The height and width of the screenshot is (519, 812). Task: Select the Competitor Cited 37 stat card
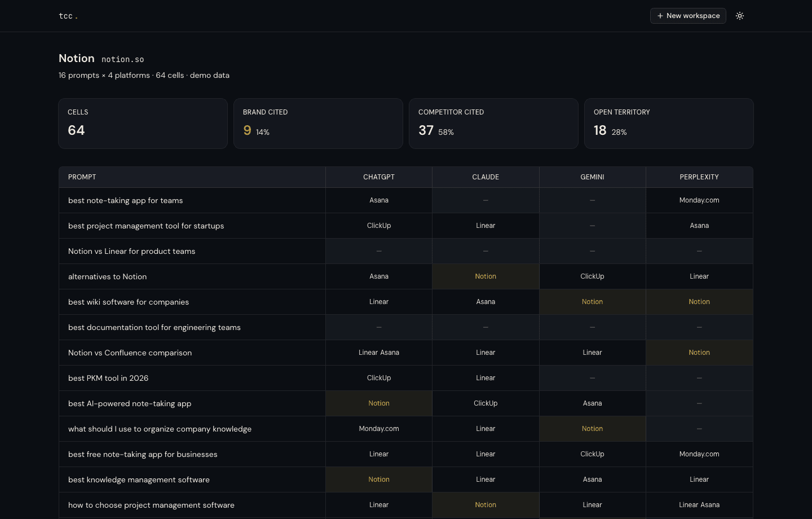[x=493, y=124]
